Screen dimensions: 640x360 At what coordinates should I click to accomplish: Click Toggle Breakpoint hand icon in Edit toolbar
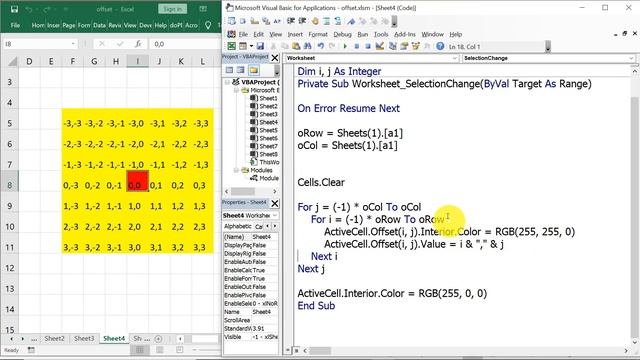click(315, 21)
